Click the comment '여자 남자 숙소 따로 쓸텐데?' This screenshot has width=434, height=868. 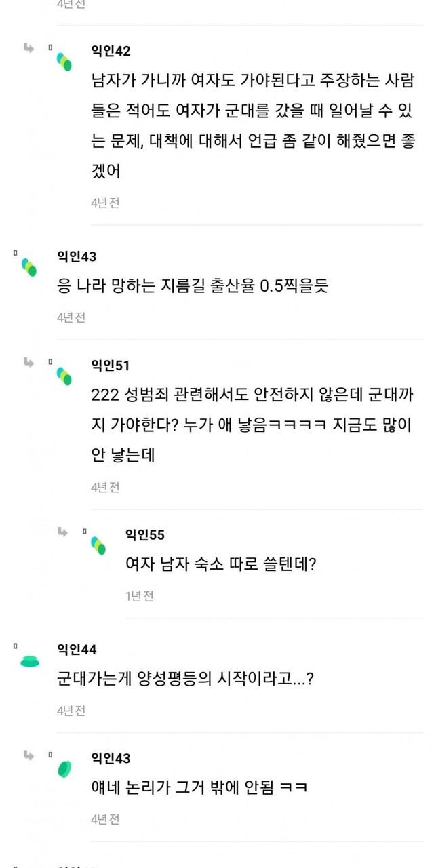[222, 564]
